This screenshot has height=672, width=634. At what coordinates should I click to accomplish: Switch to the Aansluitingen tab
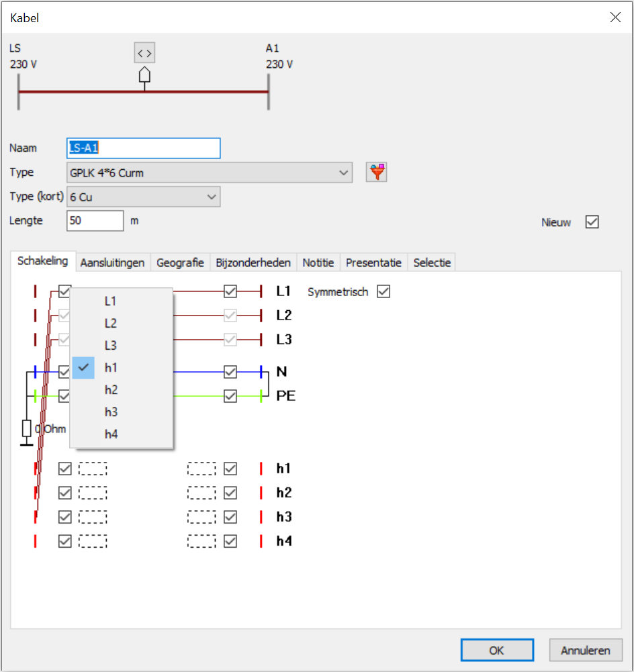(112, 262)
